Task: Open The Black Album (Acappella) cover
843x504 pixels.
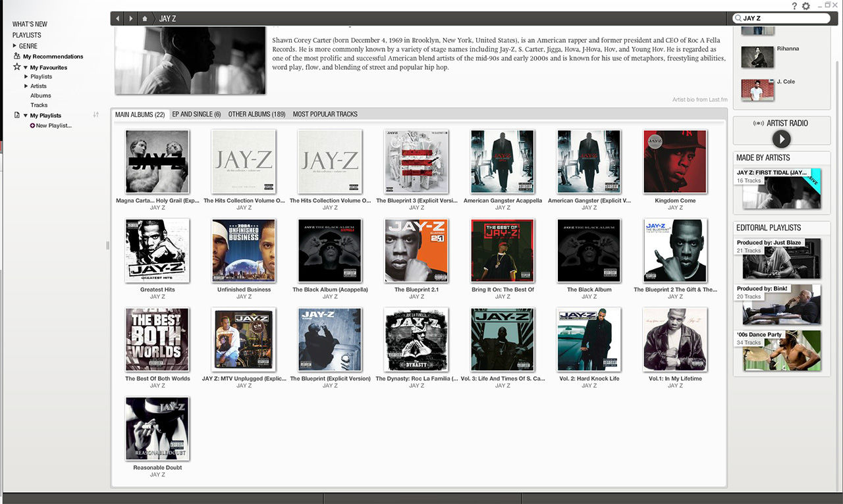Action: 330,251
